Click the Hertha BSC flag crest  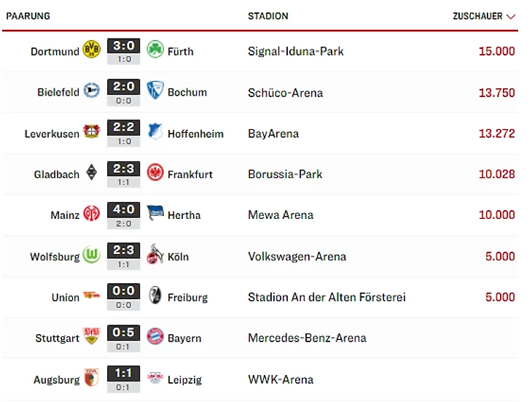(x=154, y=214)
